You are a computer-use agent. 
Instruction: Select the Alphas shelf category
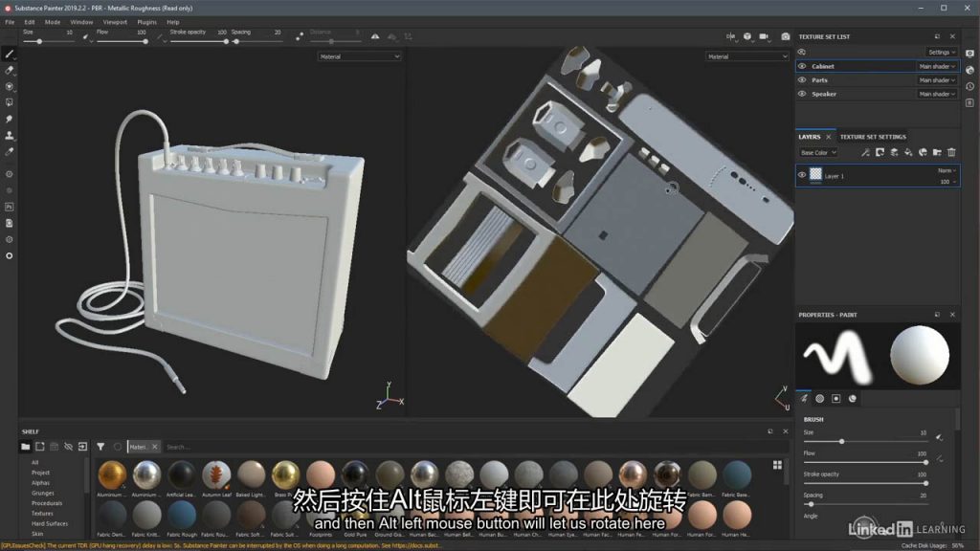click(x=40, y=483)
